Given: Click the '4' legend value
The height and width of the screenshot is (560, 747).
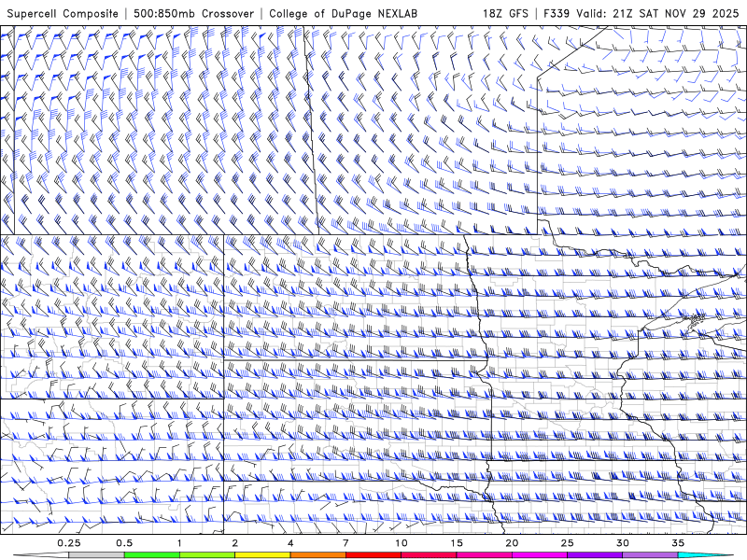Looking at the screenshot, I should pyautogui.click(x=290, y=543).
